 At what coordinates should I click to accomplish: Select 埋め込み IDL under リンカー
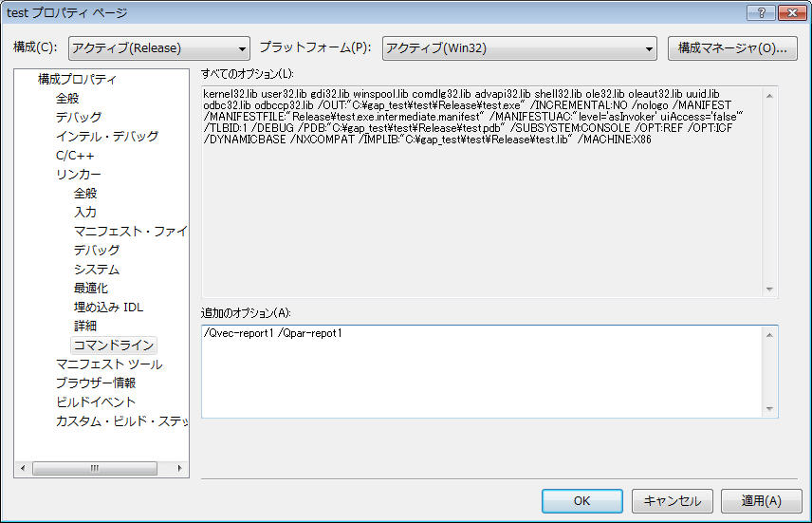pyautogui.click(x=109, y=308)
